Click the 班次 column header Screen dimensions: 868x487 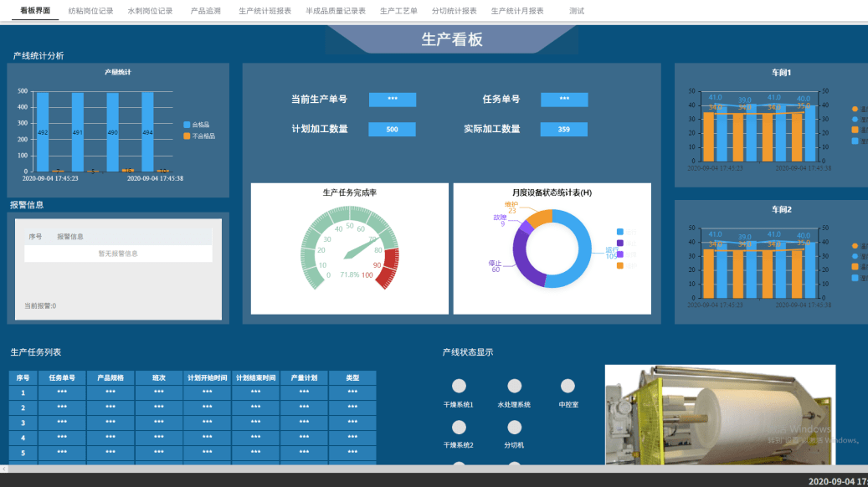159,378
